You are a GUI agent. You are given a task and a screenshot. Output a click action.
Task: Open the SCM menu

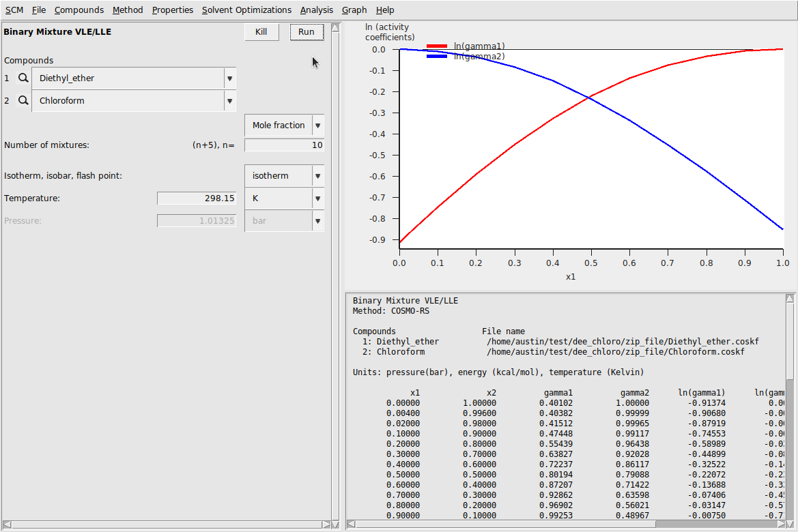point(14,10)
